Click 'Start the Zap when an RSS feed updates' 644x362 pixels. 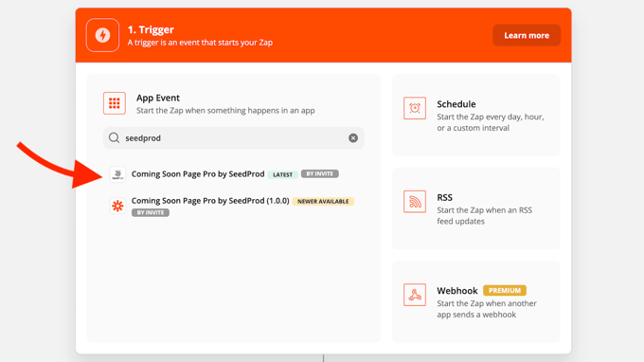pos(485,216)
